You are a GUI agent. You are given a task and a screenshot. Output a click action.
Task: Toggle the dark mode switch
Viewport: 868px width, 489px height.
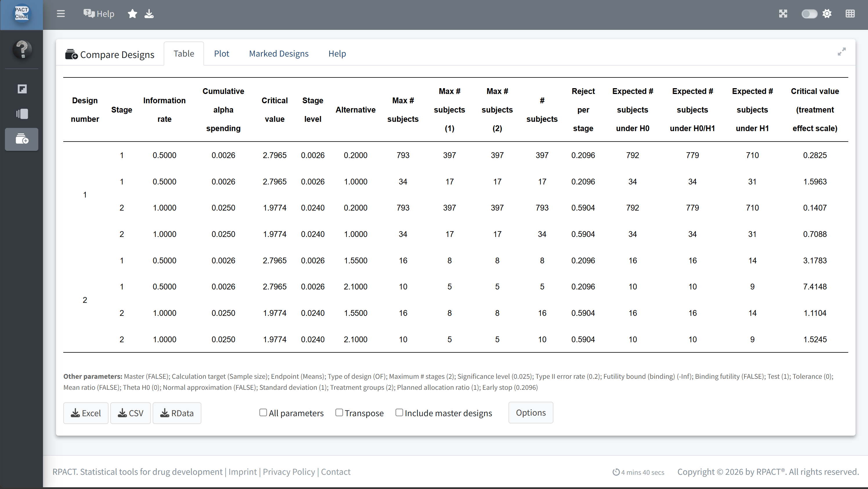(809, 14)
